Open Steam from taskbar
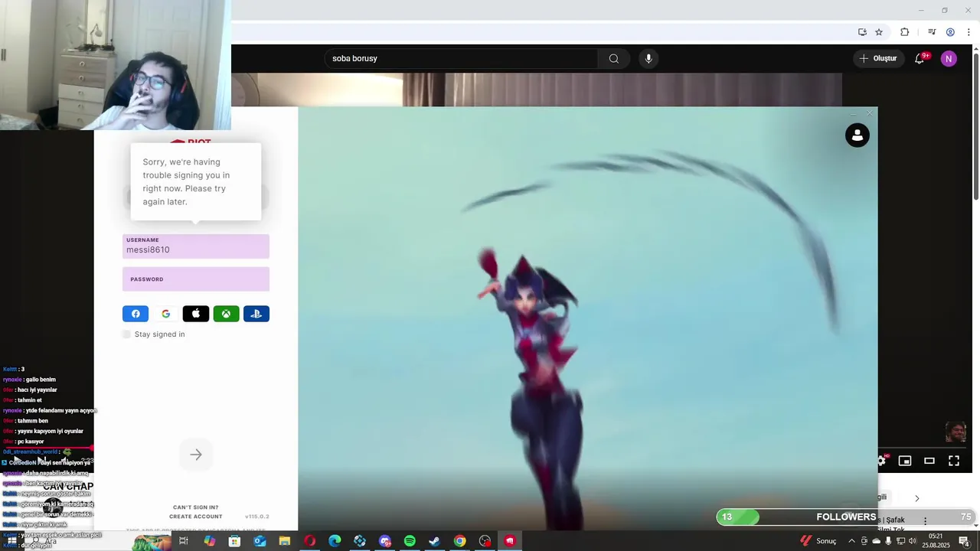Image resolution: width=980 pixels, height=551 pixels. point(434,541)
